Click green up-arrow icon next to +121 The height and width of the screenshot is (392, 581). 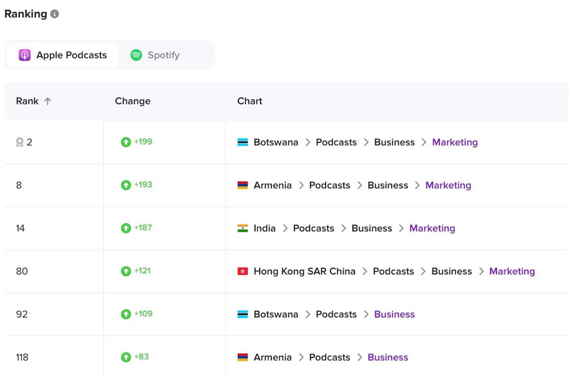pyautogui.click(x=126, y=271)
